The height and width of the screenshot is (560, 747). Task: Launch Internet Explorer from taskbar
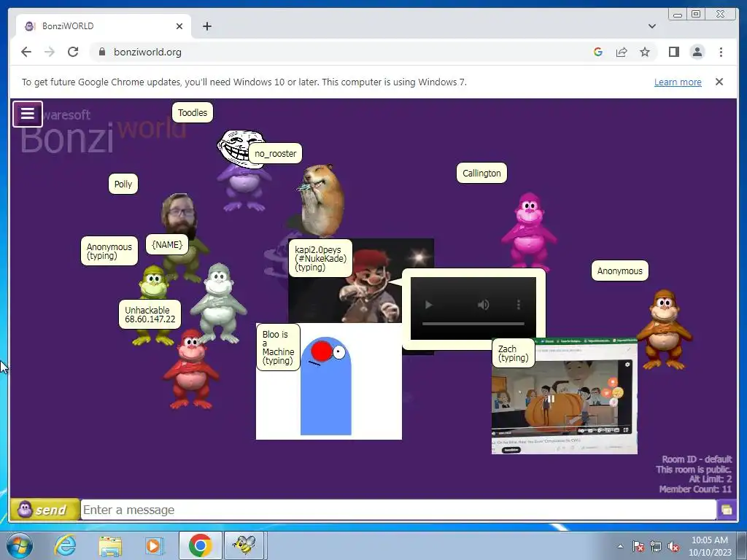point(65,545)
